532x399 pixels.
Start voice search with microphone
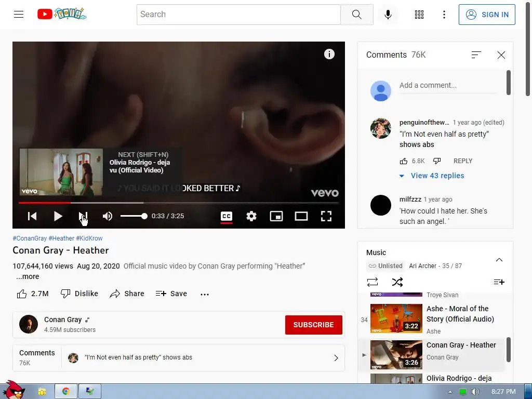click(388, 14)
